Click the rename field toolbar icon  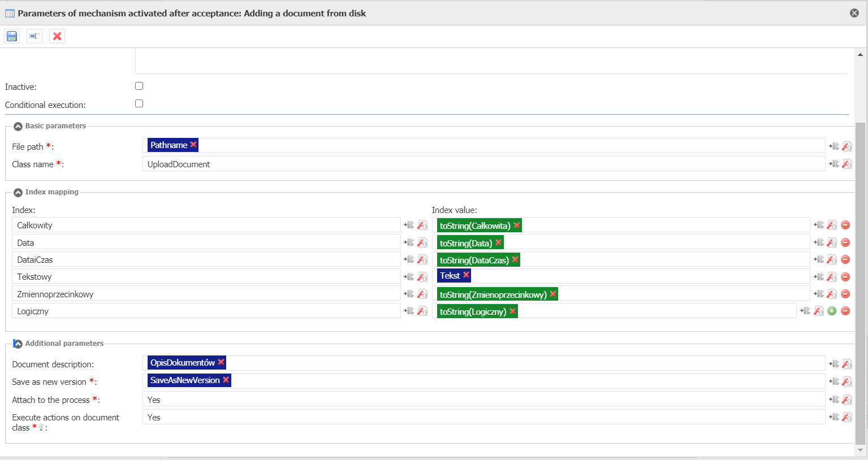click(x=34, y=36)
